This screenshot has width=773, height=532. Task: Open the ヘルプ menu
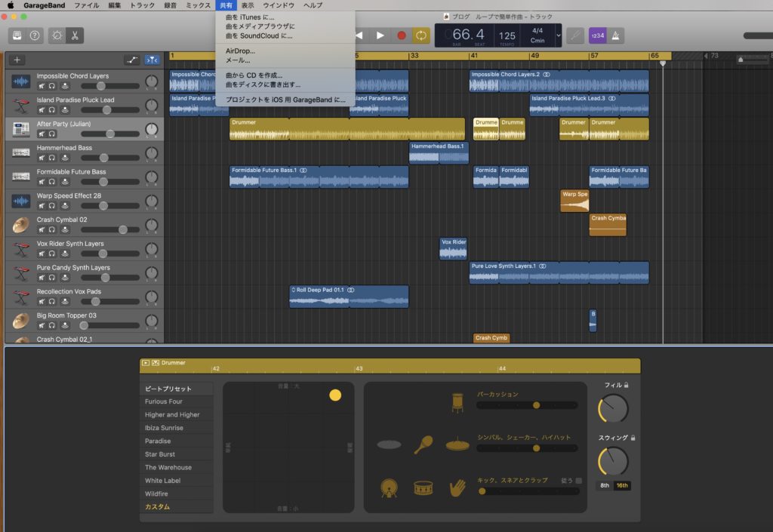coord(313,5)
